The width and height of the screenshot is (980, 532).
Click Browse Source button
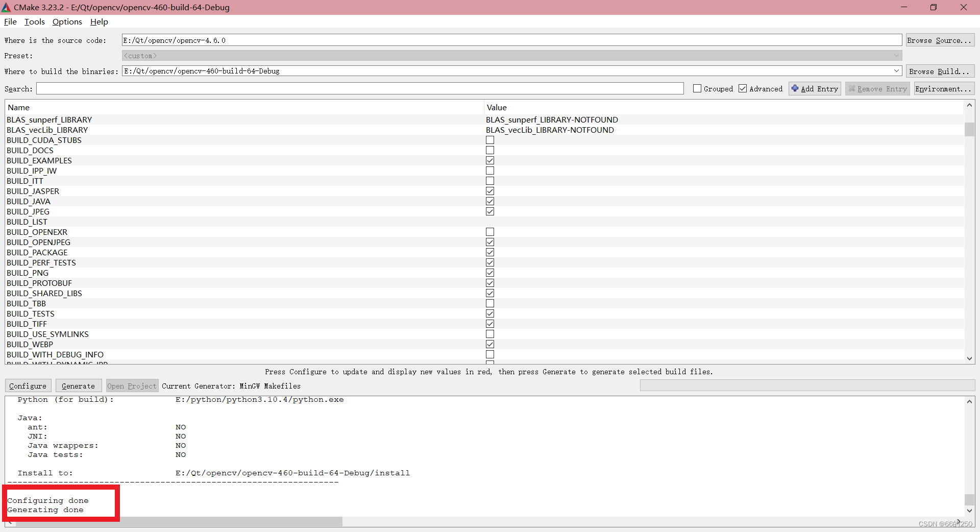click(x=940, y=40)
